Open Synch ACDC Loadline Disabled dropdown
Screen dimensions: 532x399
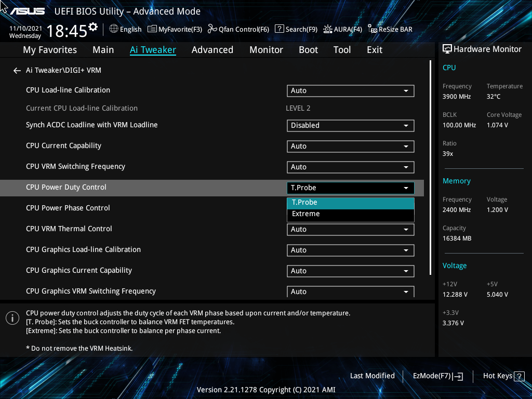pos(351,126)
